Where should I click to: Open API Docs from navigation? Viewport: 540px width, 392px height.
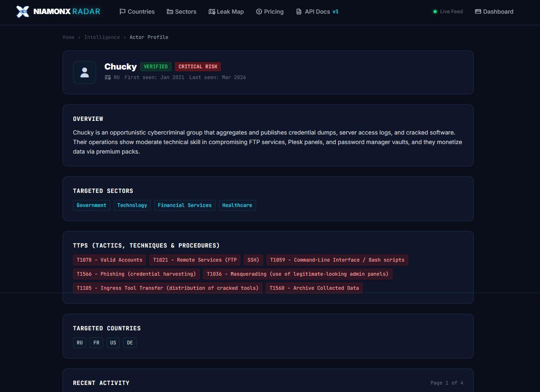coord(317,12)
